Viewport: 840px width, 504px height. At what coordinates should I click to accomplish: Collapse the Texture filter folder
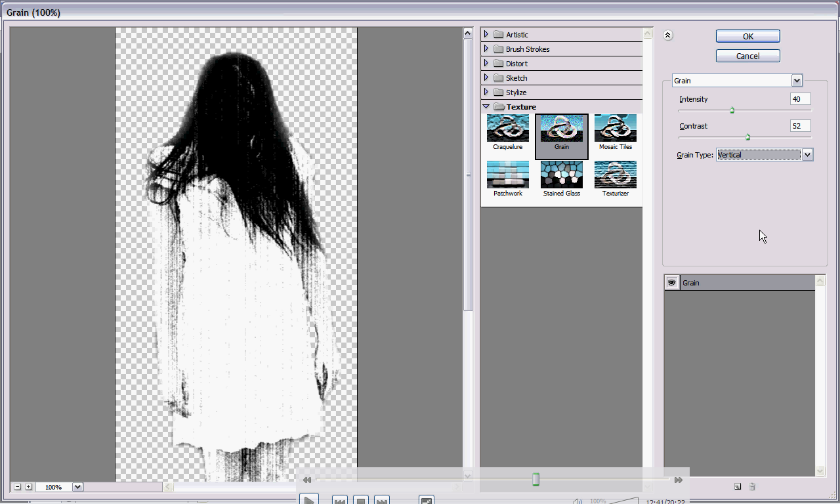tap(486, 106)
